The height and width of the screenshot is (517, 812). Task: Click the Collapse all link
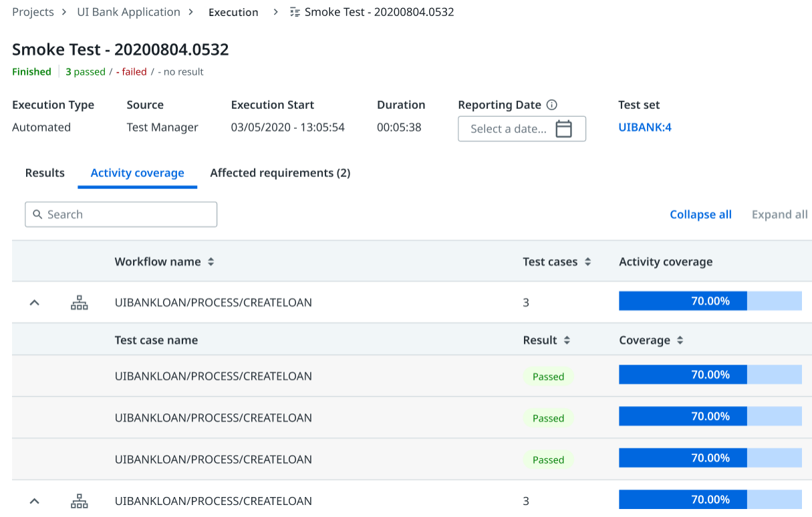pos(700,214)
